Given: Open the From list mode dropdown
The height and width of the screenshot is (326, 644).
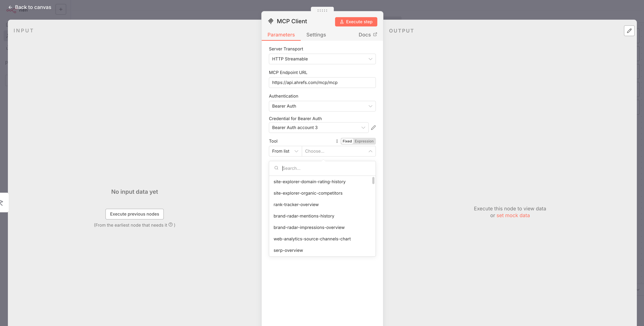Looking at the screenshot, I should (x=285, y=151).
